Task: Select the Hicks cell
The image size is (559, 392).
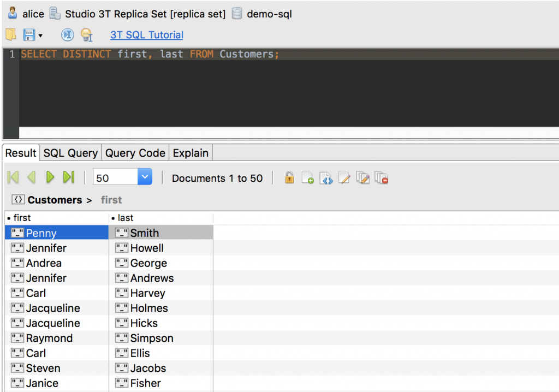Action: tap(161, 323)
